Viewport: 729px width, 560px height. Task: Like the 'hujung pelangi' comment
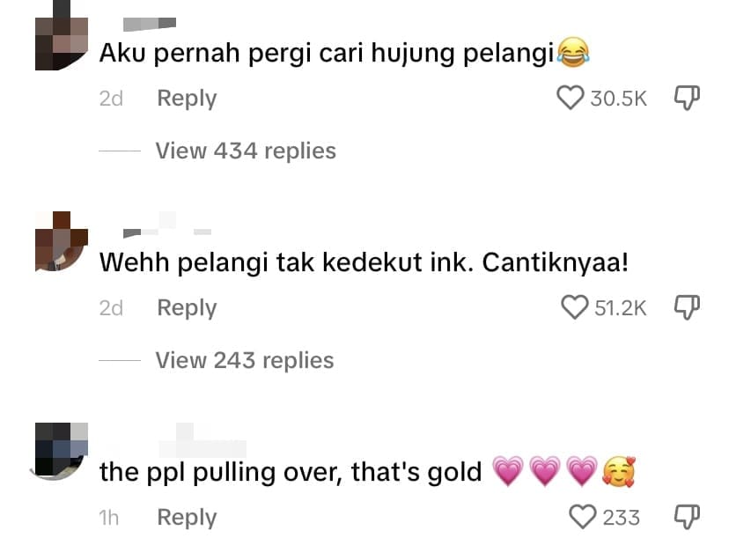(x=570, y=98)
